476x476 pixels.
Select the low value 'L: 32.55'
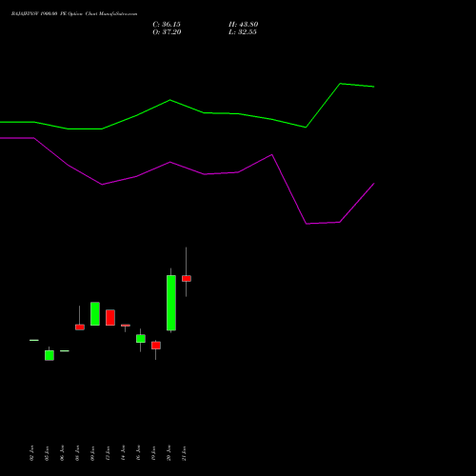pyautogui.click(x=243, y=32)
